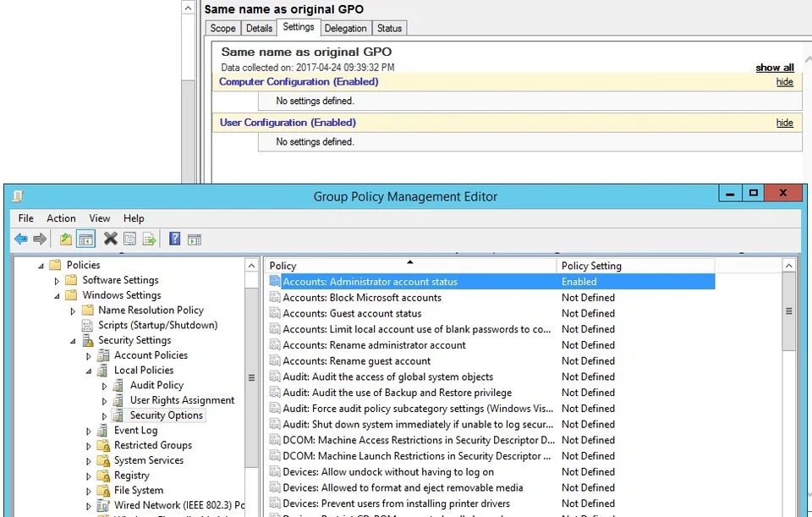Open the File menu
The height and width of the screenshot is (517, 812).
point(26,218)
